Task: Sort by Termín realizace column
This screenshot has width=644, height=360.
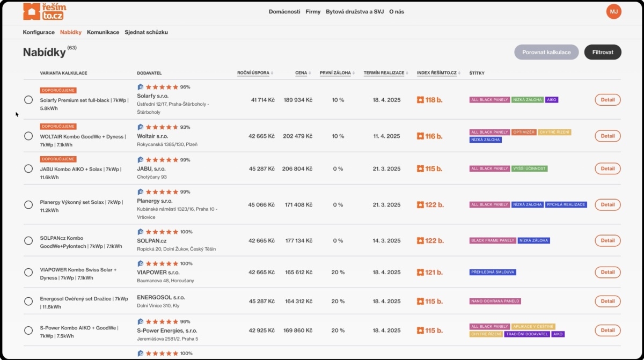Action: [386, 73]
